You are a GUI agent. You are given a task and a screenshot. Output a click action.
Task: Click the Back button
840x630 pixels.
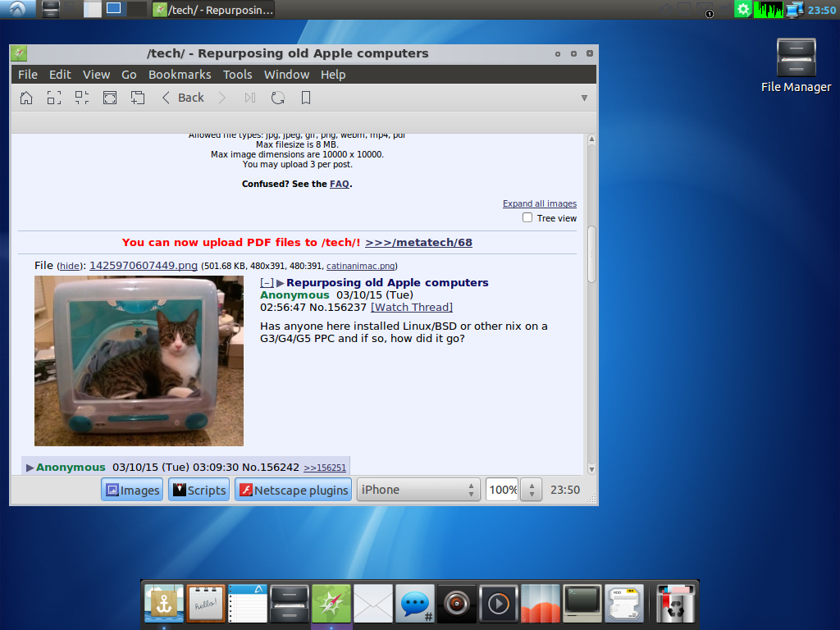coord(183,98)
